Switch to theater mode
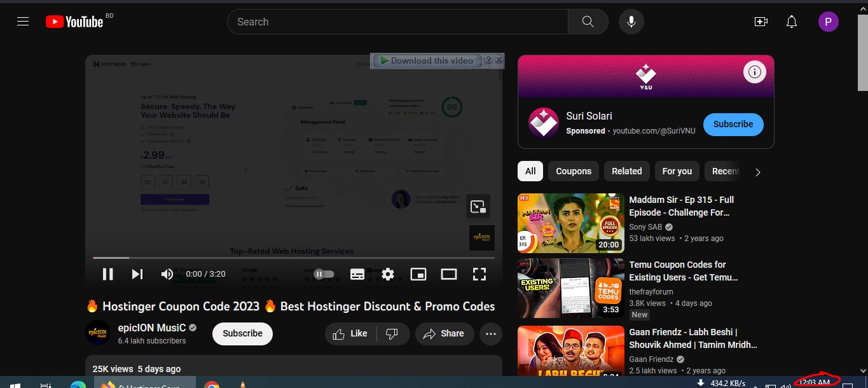Screen dimensions: 868x388 coord(449,274)
